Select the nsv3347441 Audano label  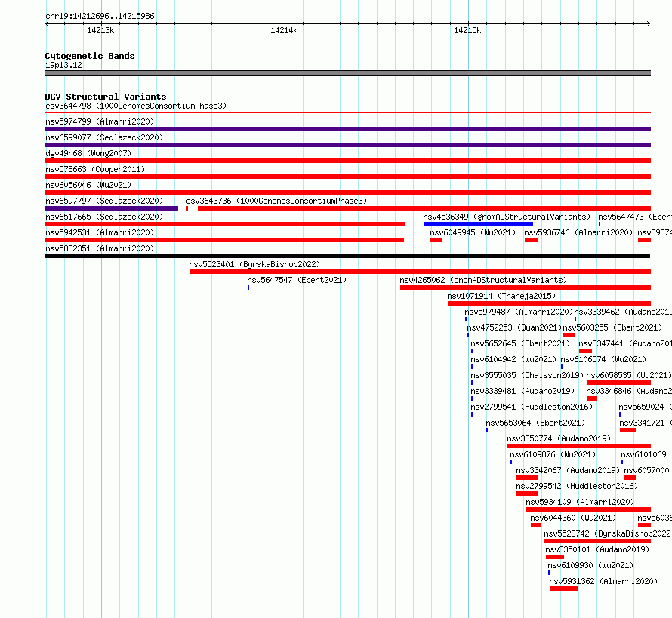[x=625, y=343]
